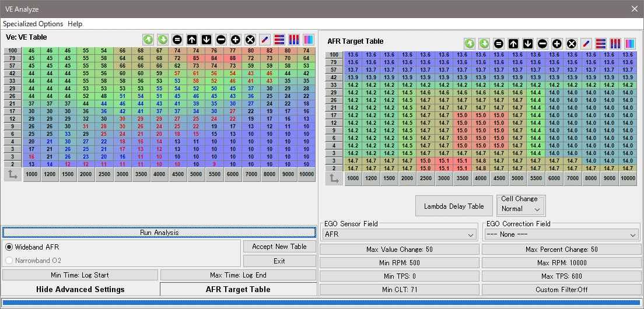
Task: Expand the EGO Sensor Field dropdown
Action: pos(399,234)
